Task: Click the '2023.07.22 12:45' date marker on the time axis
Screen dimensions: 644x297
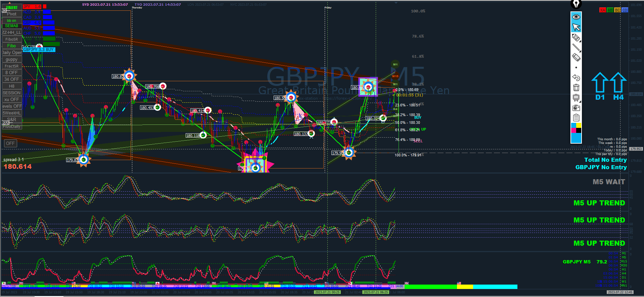Action: [x=620, y=292]
